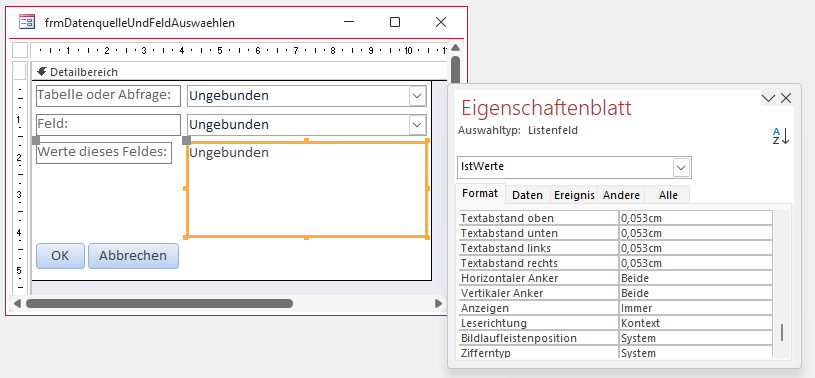The image size is (815, 378).
Task: Click the form scrollbar right arrow
Action: click(x=438, y=303)
